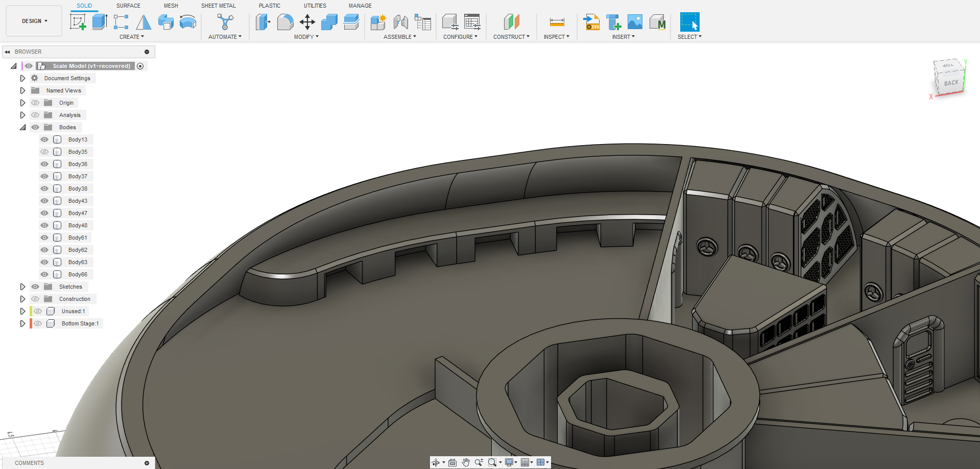Expand the Named Views folder
Image resolution: width=980 pixels, height=469 pixels.
22,90
